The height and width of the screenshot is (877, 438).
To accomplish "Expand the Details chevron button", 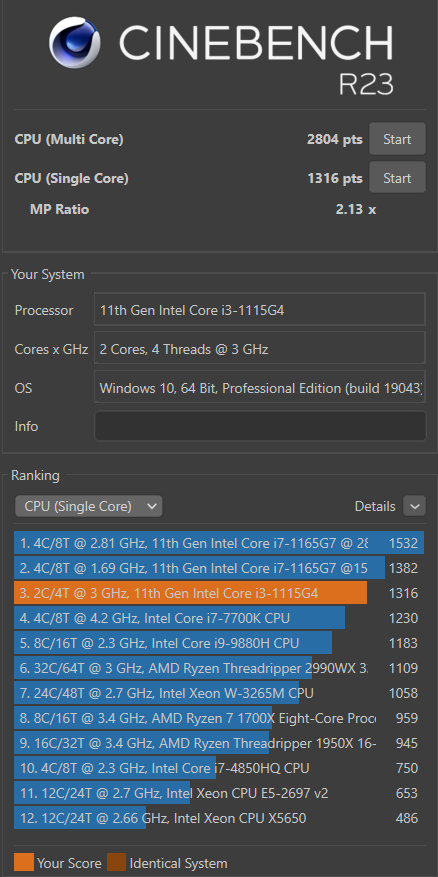I will [x=414, y=507].
